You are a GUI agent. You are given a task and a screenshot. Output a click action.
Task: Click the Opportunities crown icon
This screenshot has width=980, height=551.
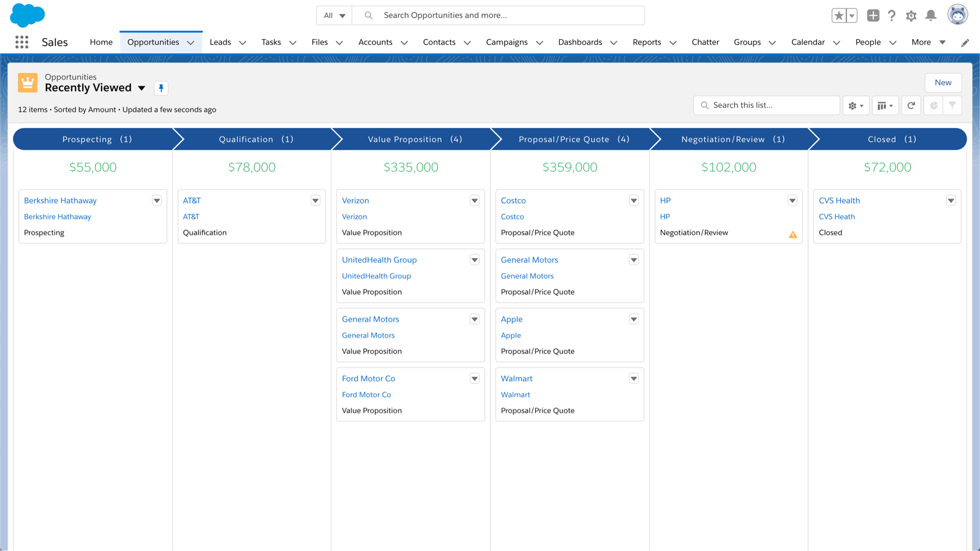point(28,83)
